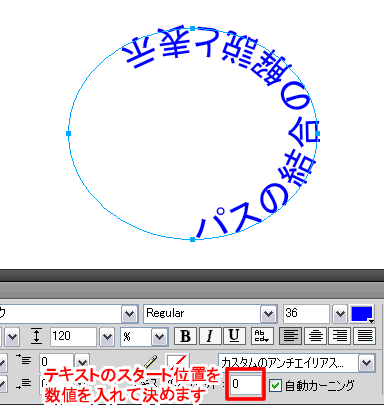Select the bottom anchor point of the ellipse
Viewport: 384px width, 413px height.
[x=192, y=239]
